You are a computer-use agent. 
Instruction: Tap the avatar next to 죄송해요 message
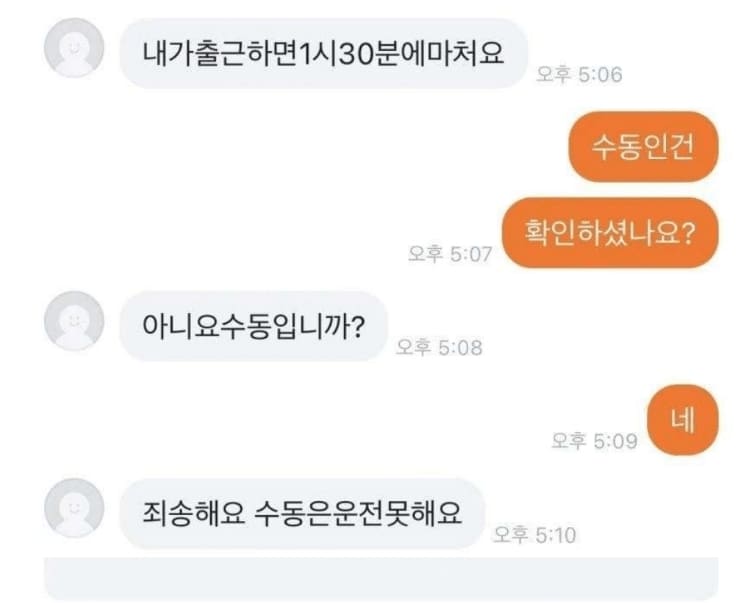pyautogui.click(x=74, y=508)
